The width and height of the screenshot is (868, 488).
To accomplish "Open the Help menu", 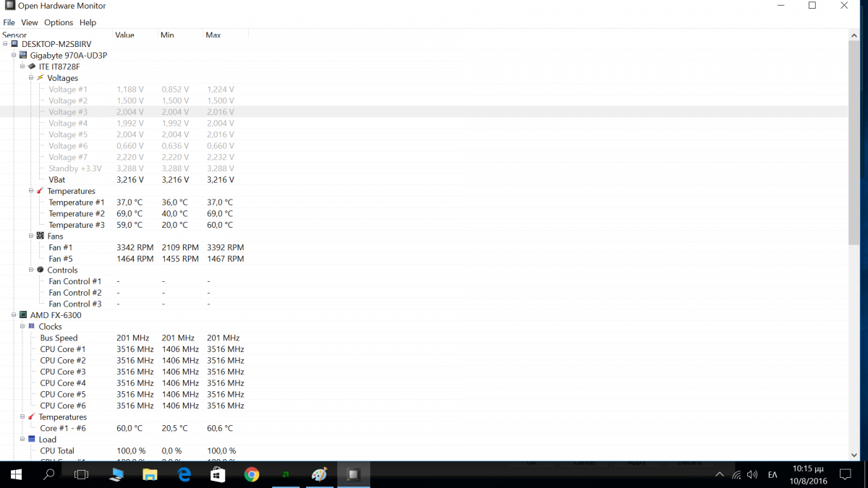I will (x=88, y=22).
